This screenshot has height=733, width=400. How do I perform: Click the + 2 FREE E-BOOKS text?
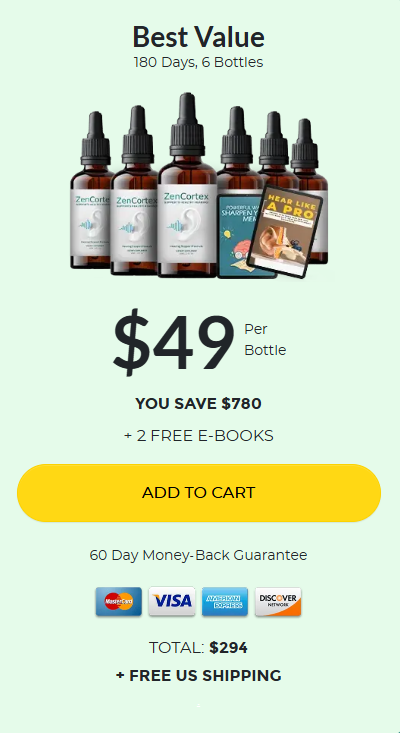click(199, 436)
